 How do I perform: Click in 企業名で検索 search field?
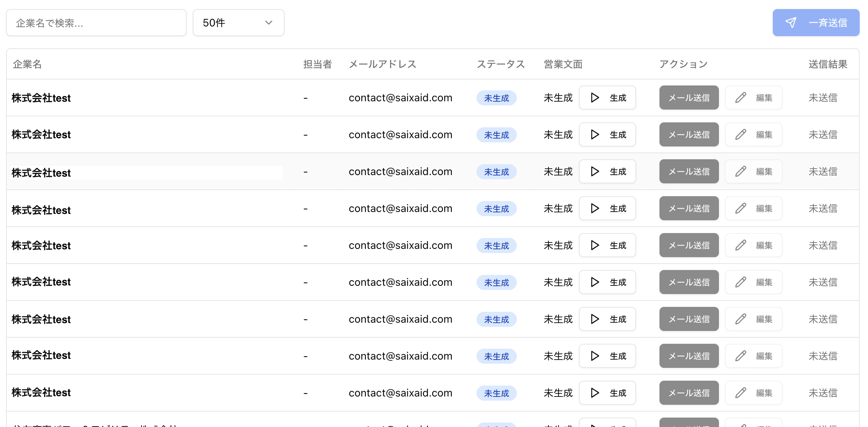point(96,23)
